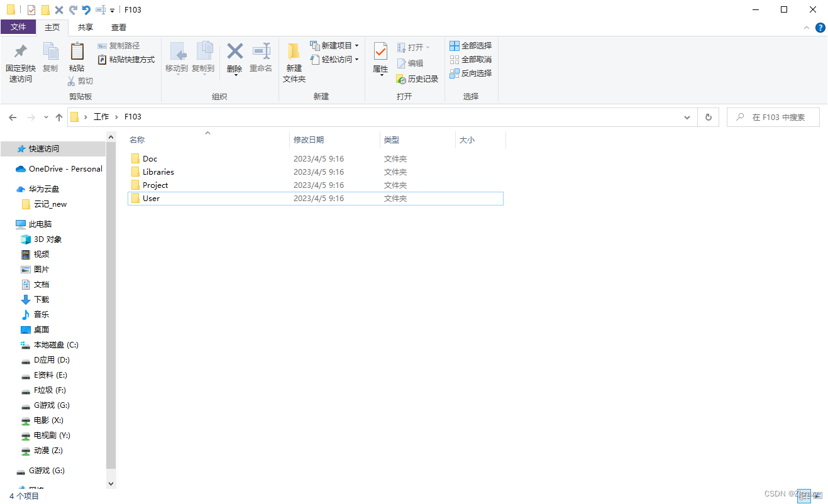828x504 pixels.
Task: Select the Project folder
Action: coord(315,185)
